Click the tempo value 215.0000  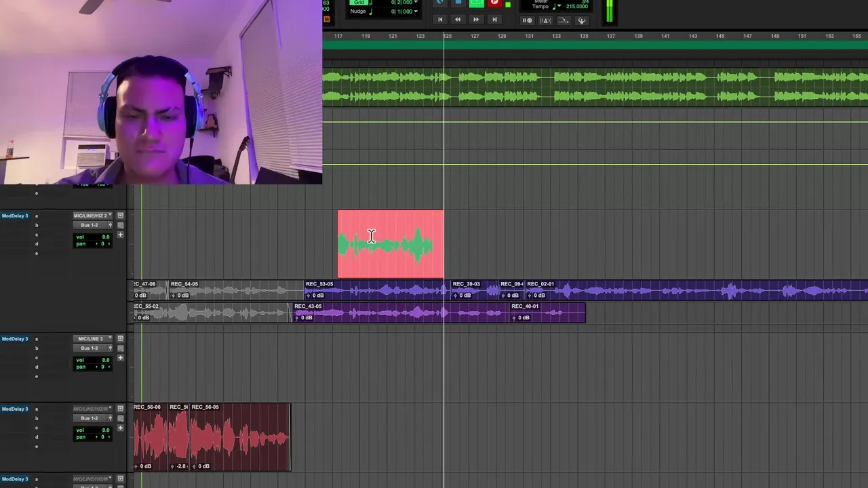point(576,7)
